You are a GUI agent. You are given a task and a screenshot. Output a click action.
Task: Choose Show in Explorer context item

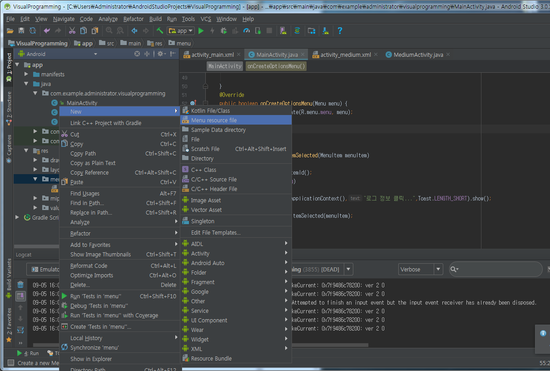point(91,359)
